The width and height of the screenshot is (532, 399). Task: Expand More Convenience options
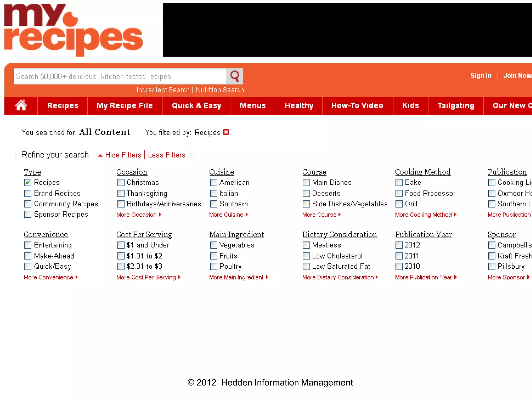point(51,277)
